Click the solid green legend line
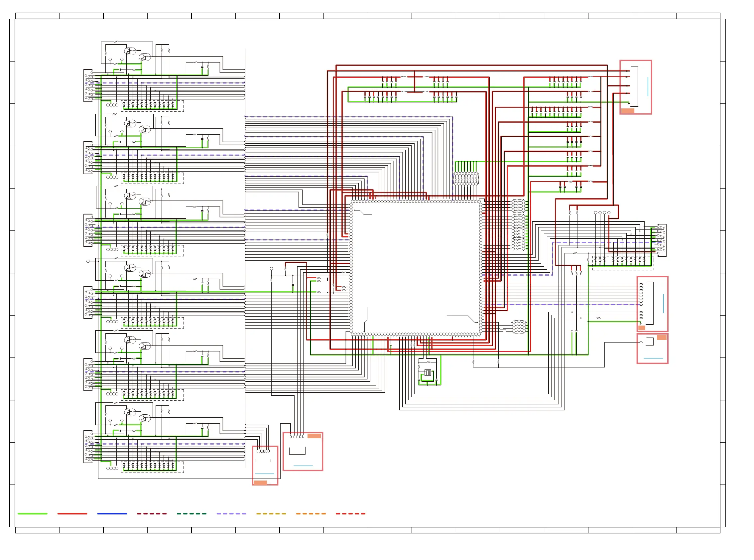Image resolution: width=754 pixels, height=560 pixels. [x=33, y=513]
